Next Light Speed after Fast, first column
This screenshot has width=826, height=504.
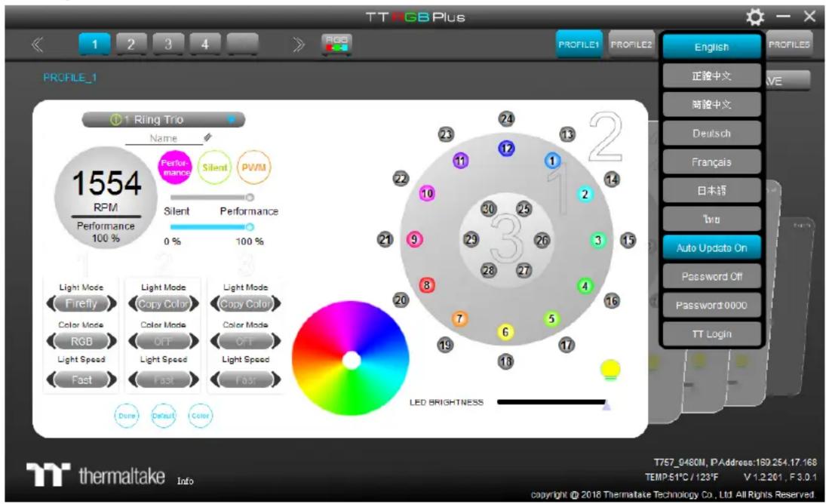click(111, 380)
